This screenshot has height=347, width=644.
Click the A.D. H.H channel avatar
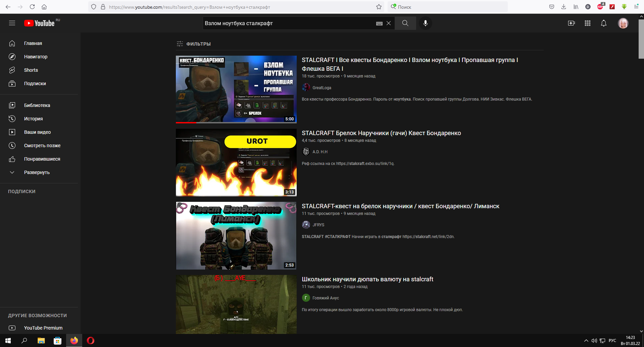click(306, 152)
